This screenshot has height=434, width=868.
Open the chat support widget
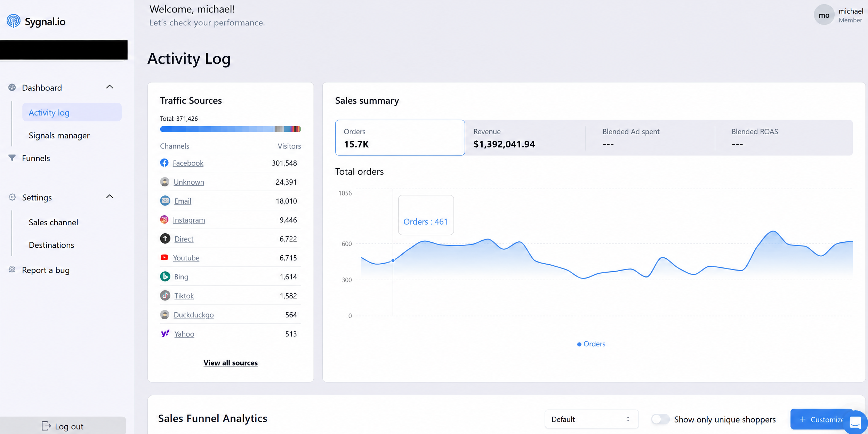pos(855,422)
